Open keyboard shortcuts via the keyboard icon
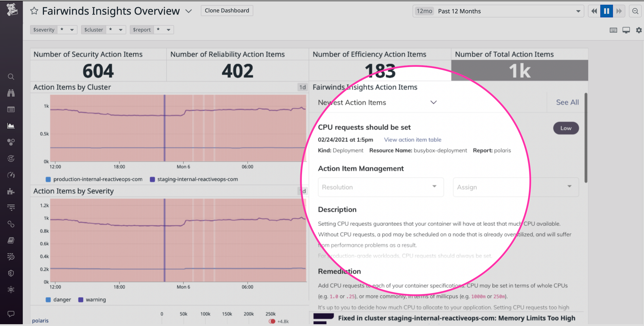This screenshot has height=326, width=644. [613, 30]
